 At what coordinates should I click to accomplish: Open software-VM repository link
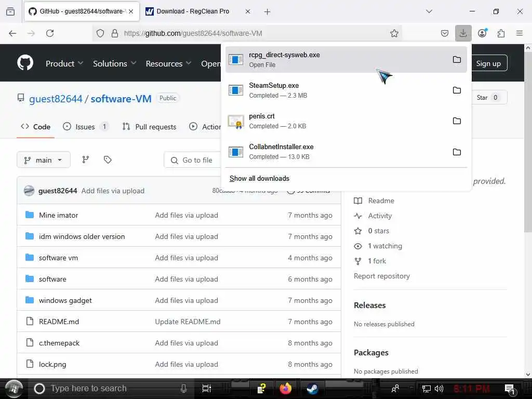121,99
